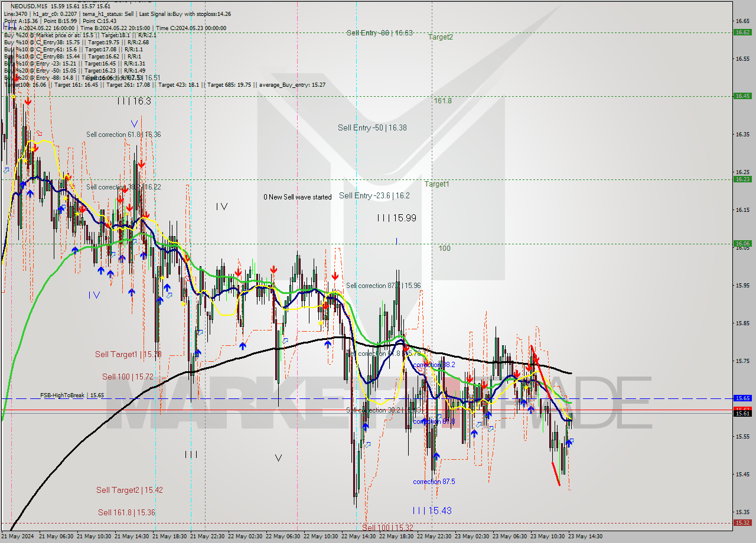The width and height of the screenshot is (756, 543).
Task: Select the 'Sell 100 | 15.72' label
Action: [x=128, y=377]
